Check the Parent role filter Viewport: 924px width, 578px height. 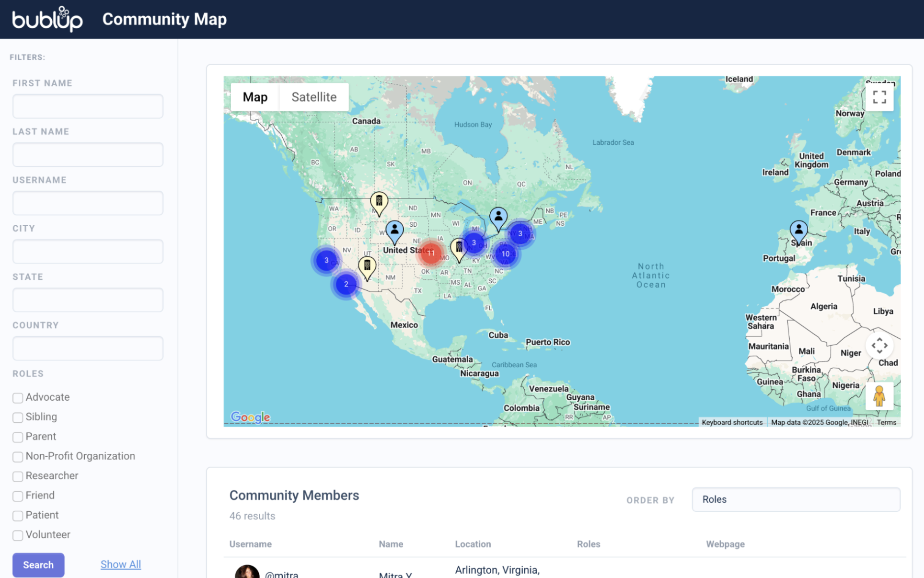pyautogui.click(x=18, y=437)
